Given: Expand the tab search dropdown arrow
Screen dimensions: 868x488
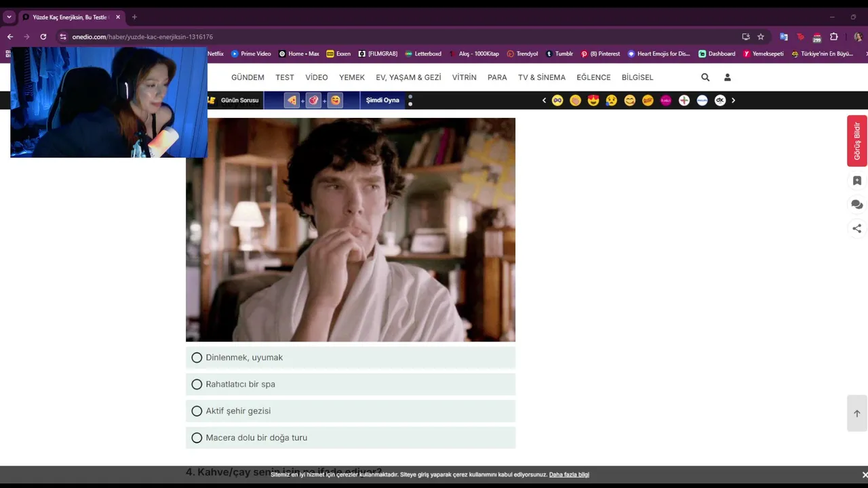Looking at the screenshot, I should click(9, 17).
